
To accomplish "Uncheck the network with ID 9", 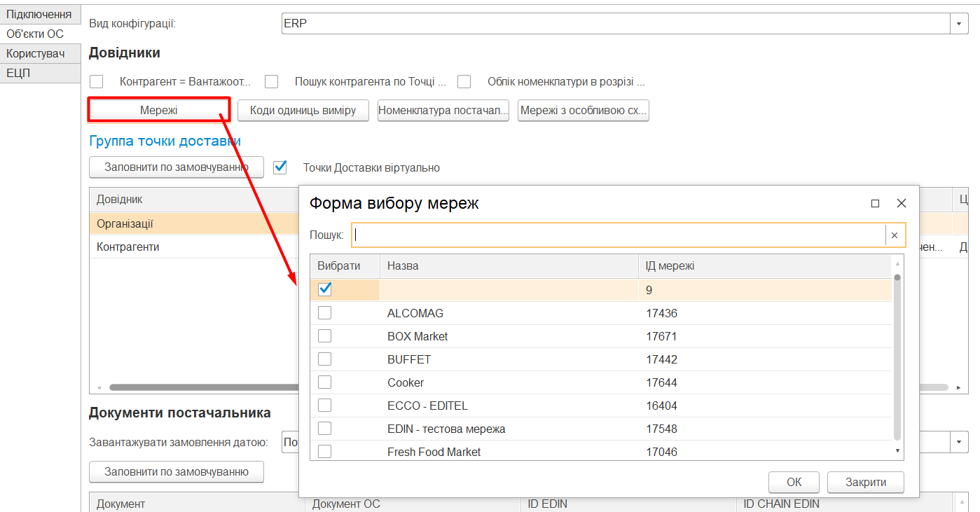I will (x=324, y=289).
